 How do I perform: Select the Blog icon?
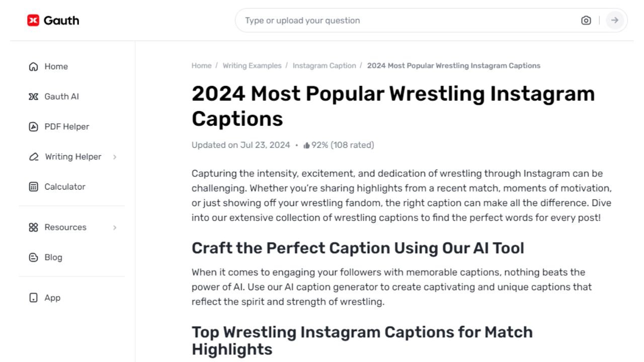(33, 257)
